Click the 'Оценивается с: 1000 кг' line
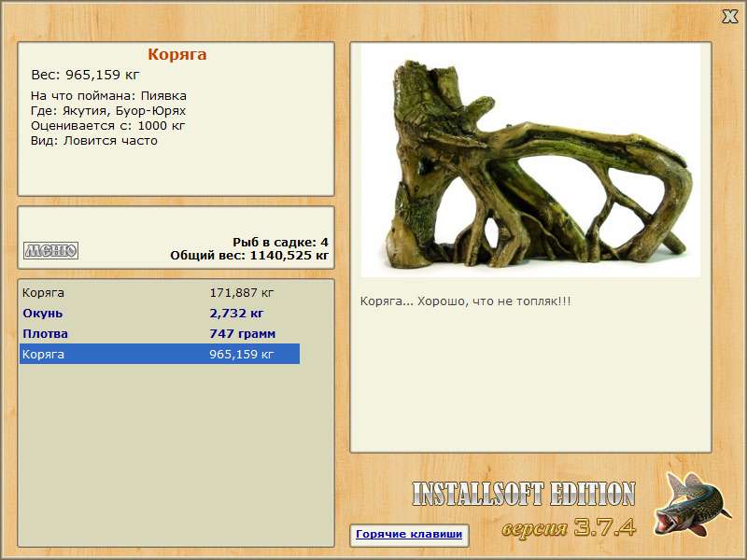This screenshot has width=747, height=560. click(x=107, y=126)
